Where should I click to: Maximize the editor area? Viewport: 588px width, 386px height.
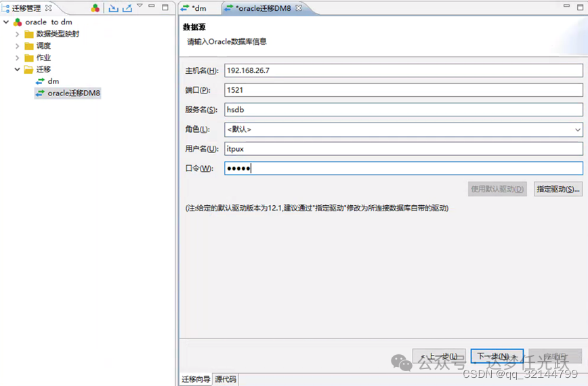pyautogui.click(x=580, y=7)
